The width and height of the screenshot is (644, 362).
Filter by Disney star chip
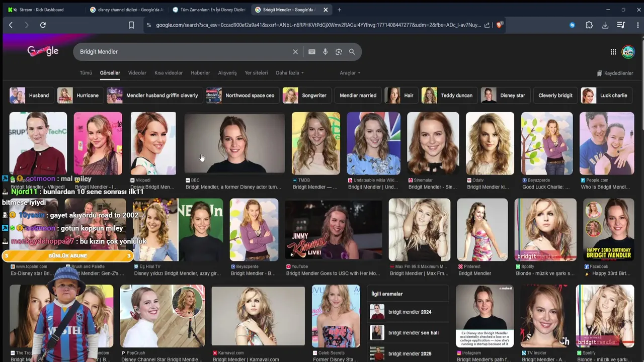point(505,96)
